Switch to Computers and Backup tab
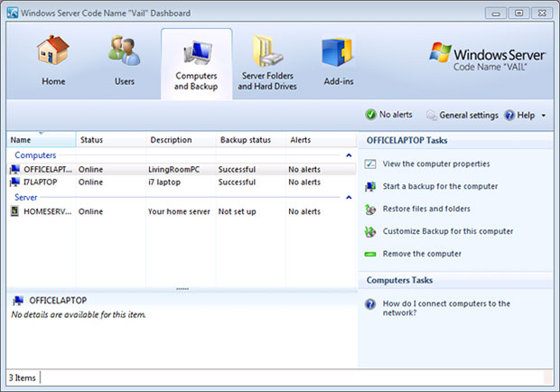The image size is (560, 392). coord(196,63)
